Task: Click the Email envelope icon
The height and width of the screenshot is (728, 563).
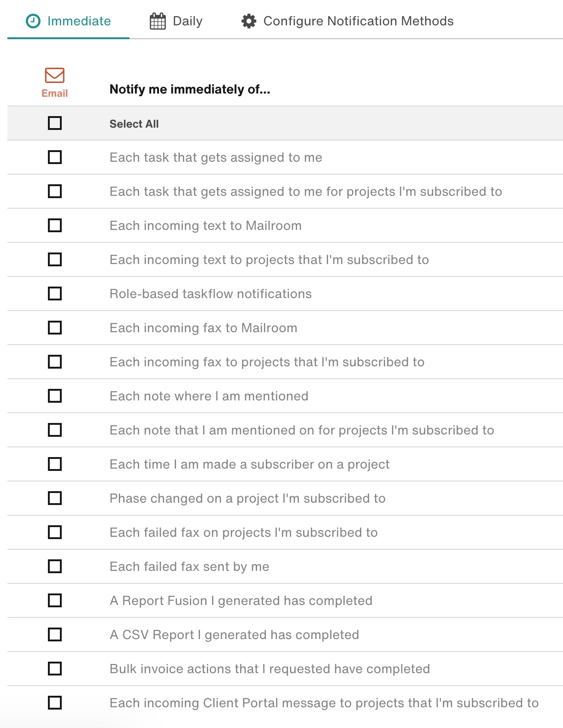Action: coord(55,75)
